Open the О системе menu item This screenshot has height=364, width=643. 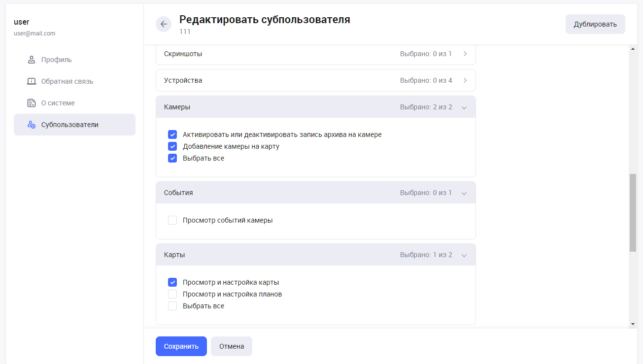(58, 103)
